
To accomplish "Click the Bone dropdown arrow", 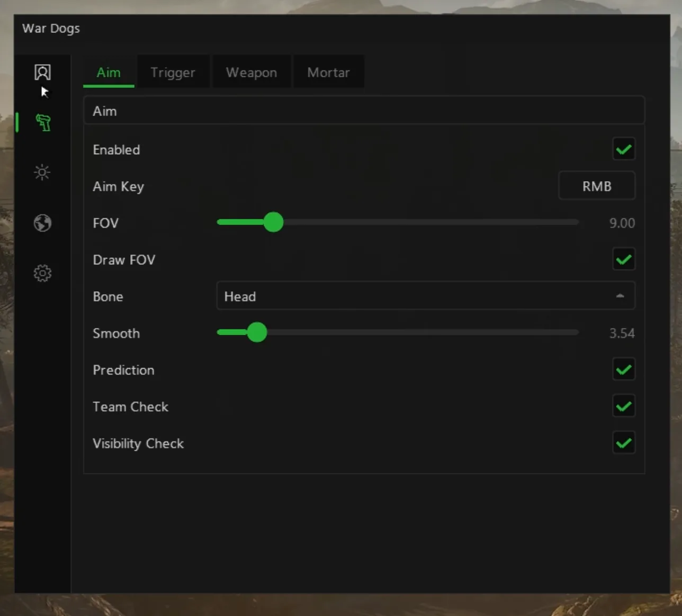I will click(x=620, y=296).
